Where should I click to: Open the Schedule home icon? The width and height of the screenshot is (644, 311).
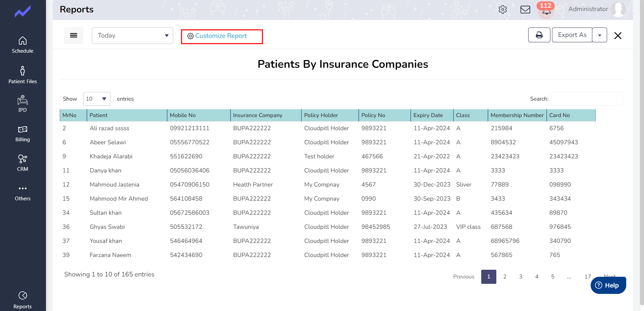click(x=22, y=45)
